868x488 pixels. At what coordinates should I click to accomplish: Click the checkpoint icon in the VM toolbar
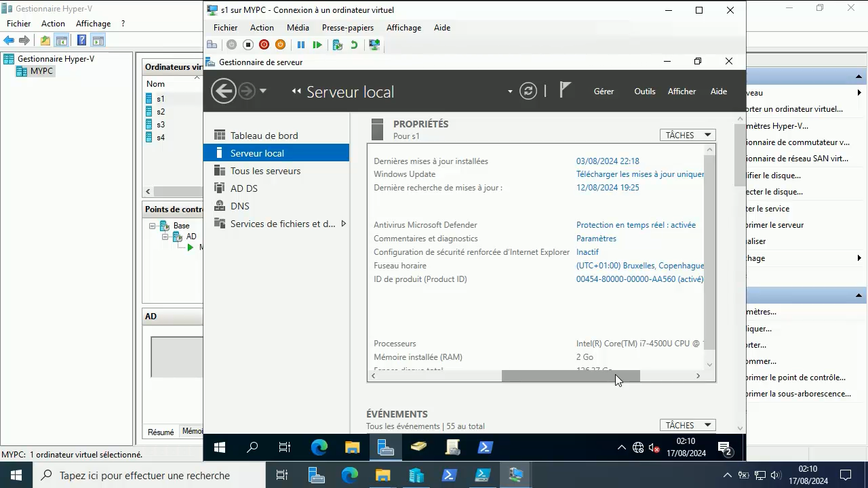click(x=337, y=45)
